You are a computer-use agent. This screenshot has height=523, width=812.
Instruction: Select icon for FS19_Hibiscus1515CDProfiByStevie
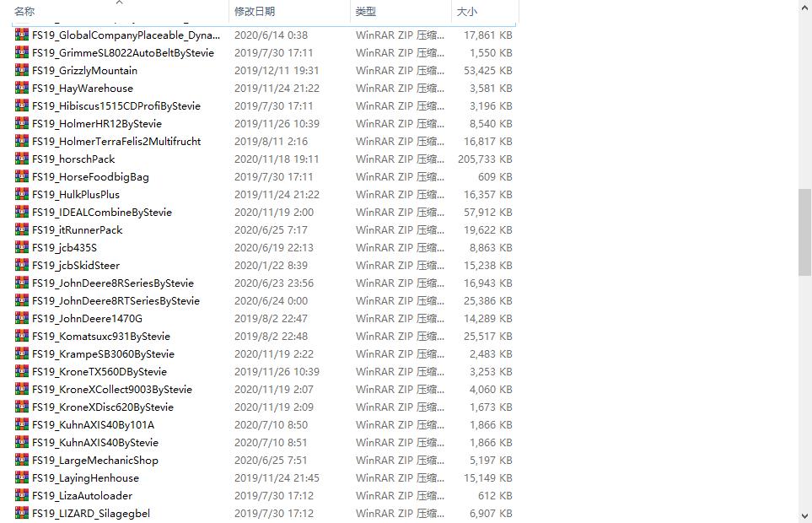(x=22, y=105)
